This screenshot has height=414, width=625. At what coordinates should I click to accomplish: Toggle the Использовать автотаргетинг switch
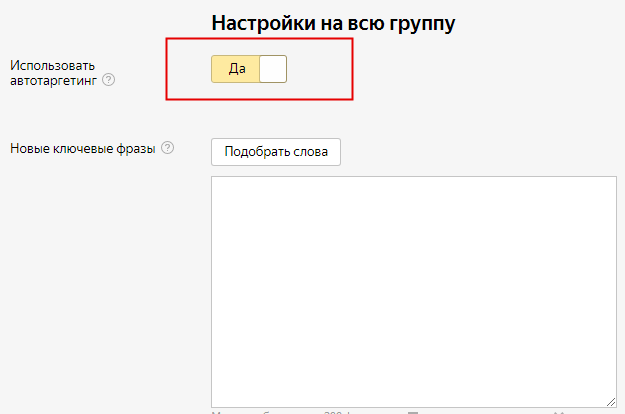(249, 68)
